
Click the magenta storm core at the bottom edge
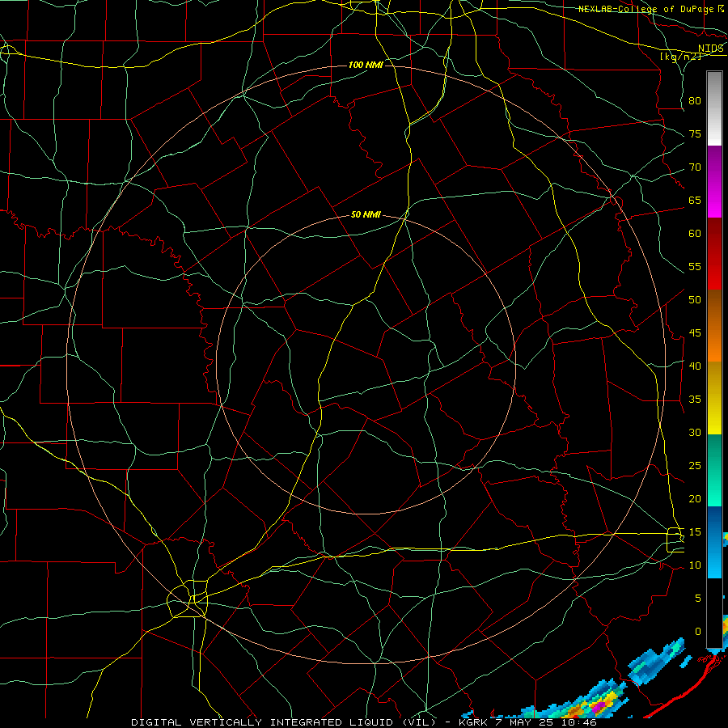pos(599,706)
